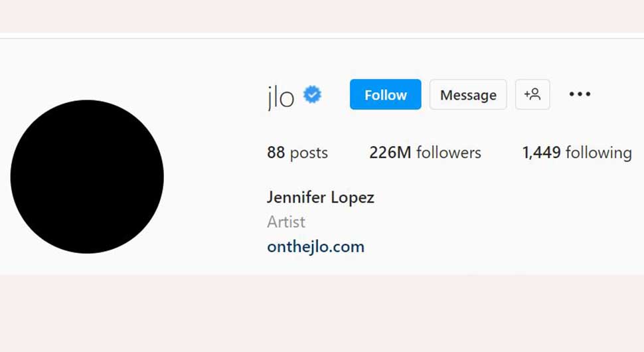644x352 pixels.
Task: Open the similar accounts suggestions icon
Action: pos(532,94)
